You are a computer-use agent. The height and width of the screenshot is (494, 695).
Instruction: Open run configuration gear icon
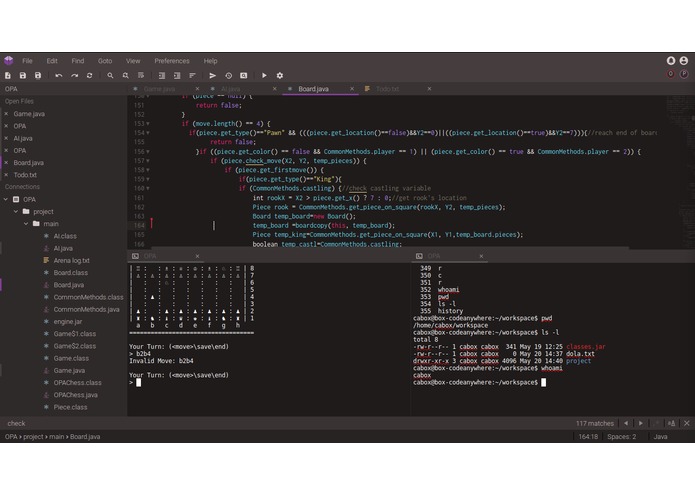pos(280,75)
